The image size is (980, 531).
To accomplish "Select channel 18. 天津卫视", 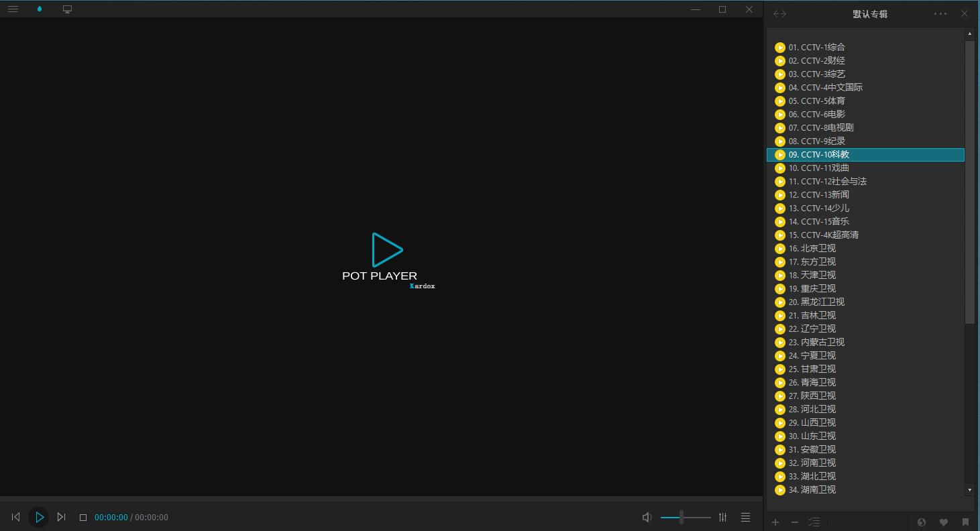I will pyautogui.click(x=865, y=275).
